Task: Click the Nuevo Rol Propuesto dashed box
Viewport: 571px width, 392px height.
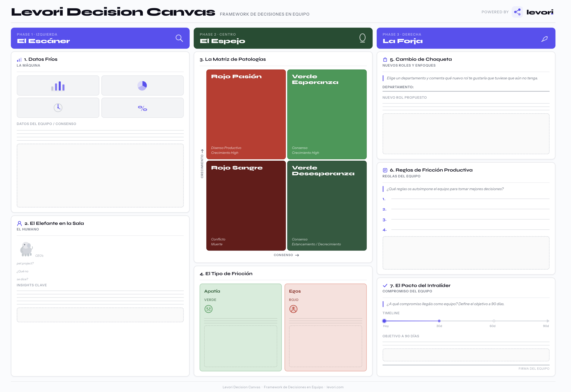Action: click(x=466, y=134)
